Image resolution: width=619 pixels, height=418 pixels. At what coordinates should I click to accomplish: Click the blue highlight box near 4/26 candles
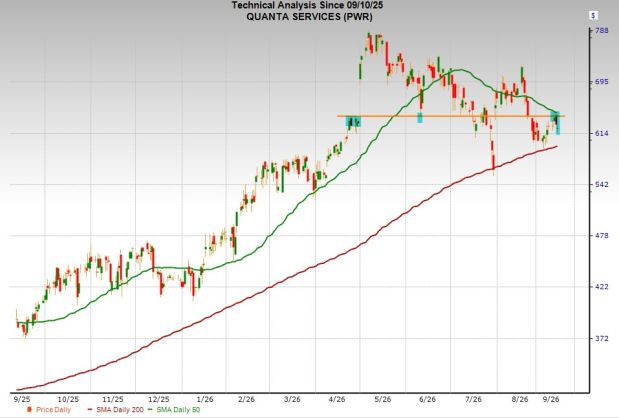(x=353, y=121)
